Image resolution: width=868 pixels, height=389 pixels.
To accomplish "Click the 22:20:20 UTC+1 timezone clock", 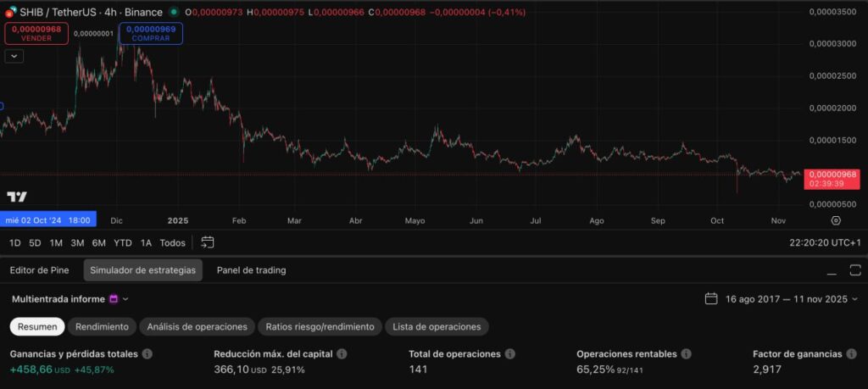I will (823, 242).
